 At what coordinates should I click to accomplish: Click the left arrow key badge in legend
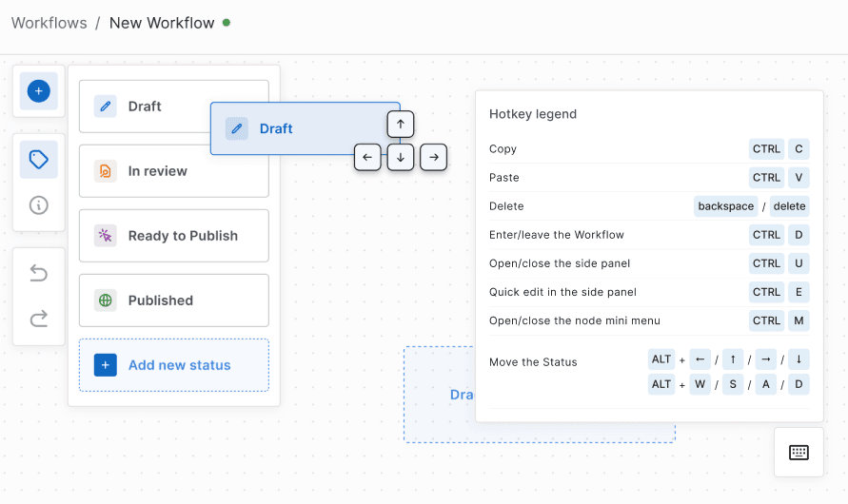point(700,359)
